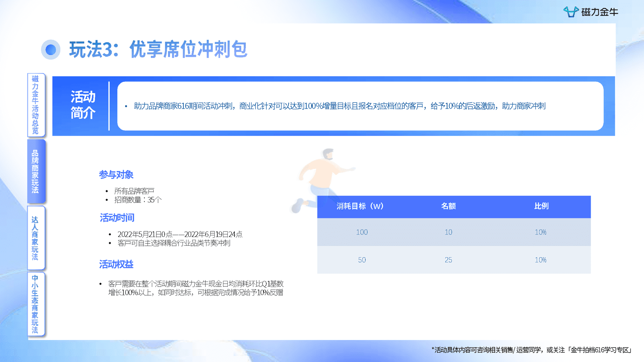Click the 参与对象 heading
Screen dimensions: 644x362
(x=116, y=175)
